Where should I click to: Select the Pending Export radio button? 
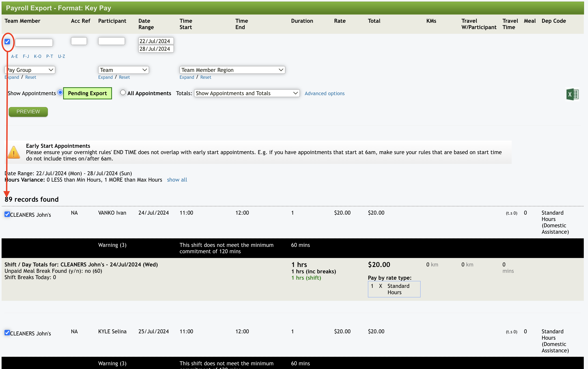tap(60, 93)
